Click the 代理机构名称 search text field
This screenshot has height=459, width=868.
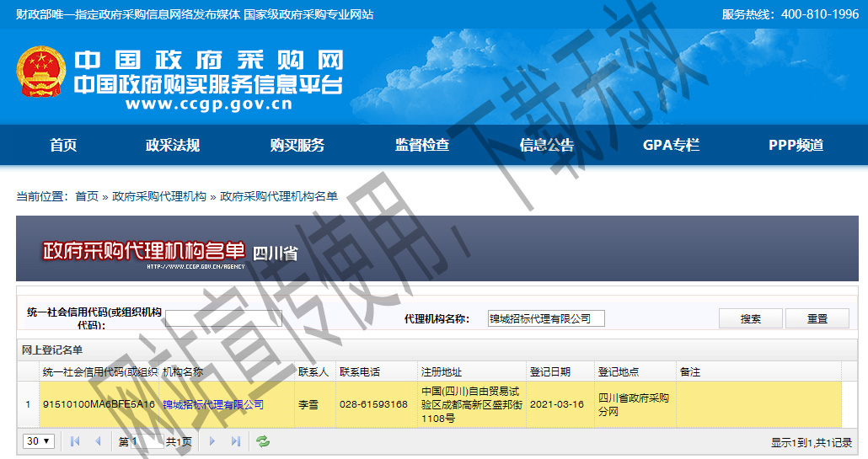[x=546, y=318]
